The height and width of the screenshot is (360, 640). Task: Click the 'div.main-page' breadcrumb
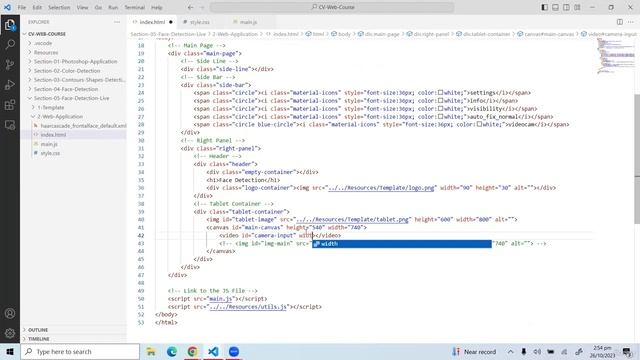point(382,34)
